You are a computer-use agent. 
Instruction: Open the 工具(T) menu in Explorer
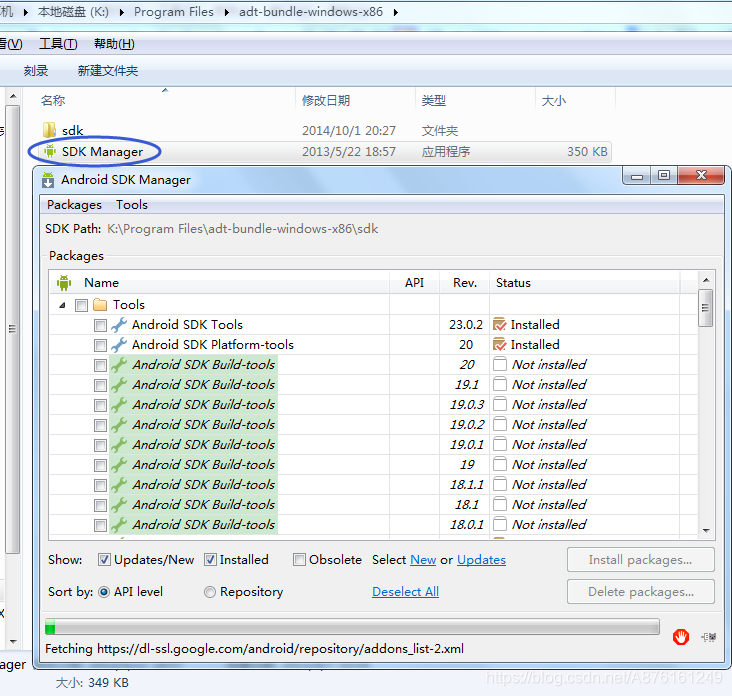58,44
